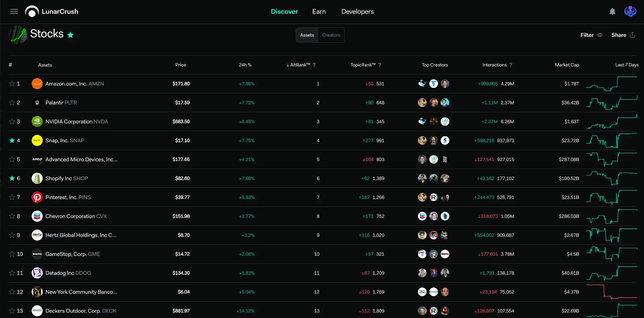
Task: Open the New York Community Bancorp sparkline
Action: click(x=612, y=292)
